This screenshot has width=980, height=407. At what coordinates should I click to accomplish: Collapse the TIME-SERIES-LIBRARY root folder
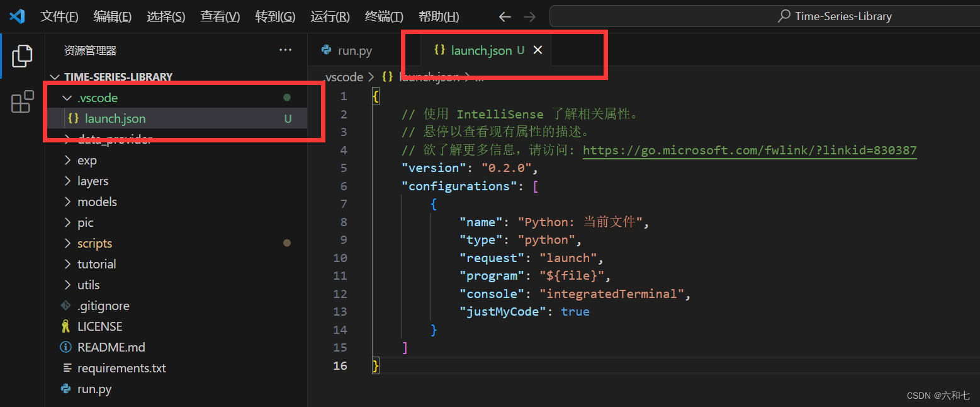tap(54, 77)
